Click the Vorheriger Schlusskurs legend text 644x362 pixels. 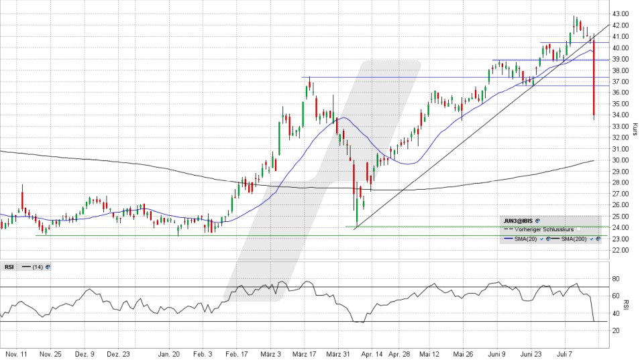(x=544, y=229)
